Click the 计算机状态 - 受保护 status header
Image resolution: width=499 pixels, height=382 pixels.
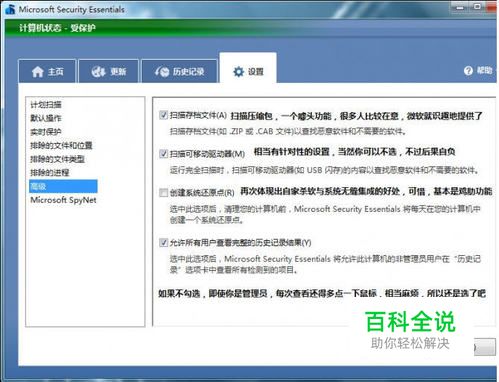click(57, 28)
